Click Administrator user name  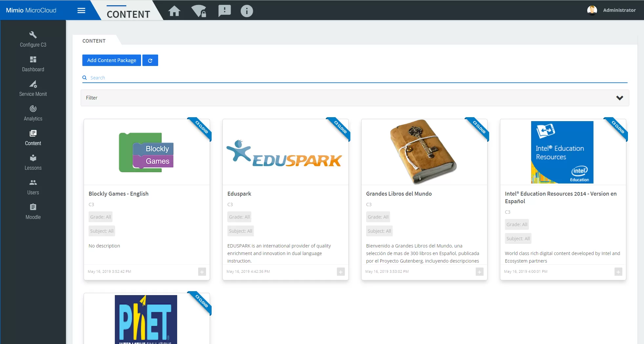pyautogui.click(x=619, y=10)
